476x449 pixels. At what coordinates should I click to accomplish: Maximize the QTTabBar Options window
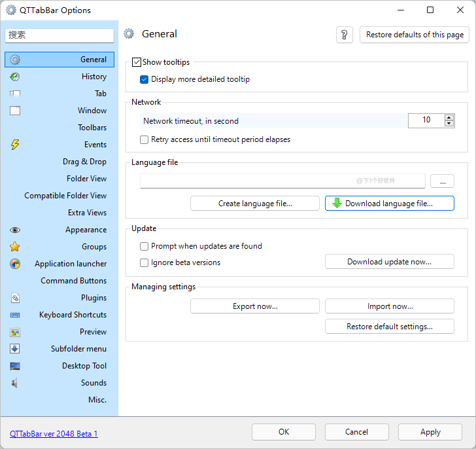point(430,10)
